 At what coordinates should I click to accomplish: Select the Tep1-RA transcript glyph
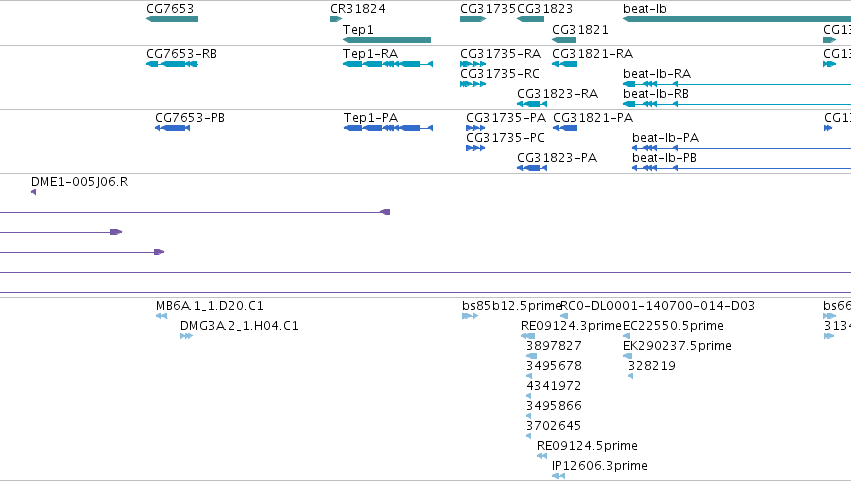coord(388,64)
